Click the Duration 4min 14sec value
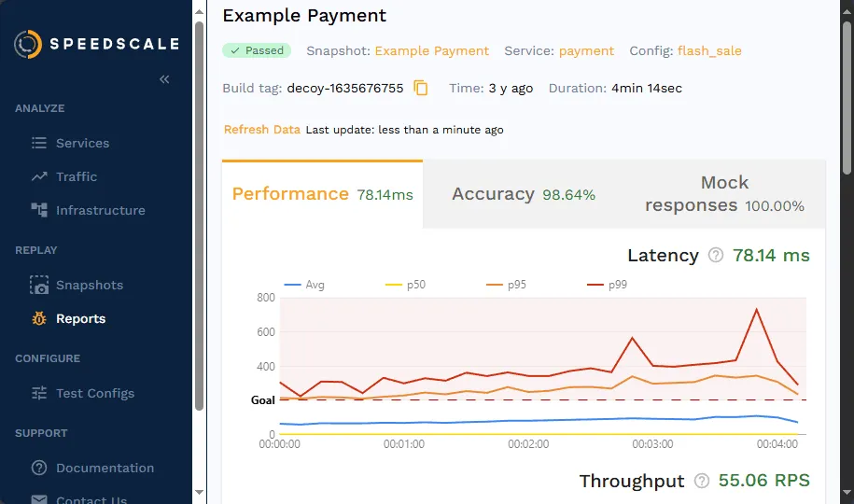Image resolution: width=854 pixels, height=504 pixels. [x=647, y=89]
